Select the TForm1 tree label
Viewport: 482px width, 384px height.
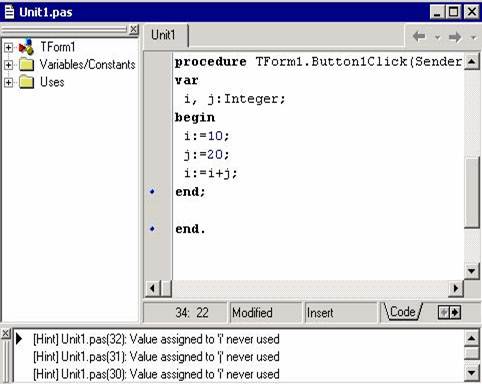(x=57, y=47)
